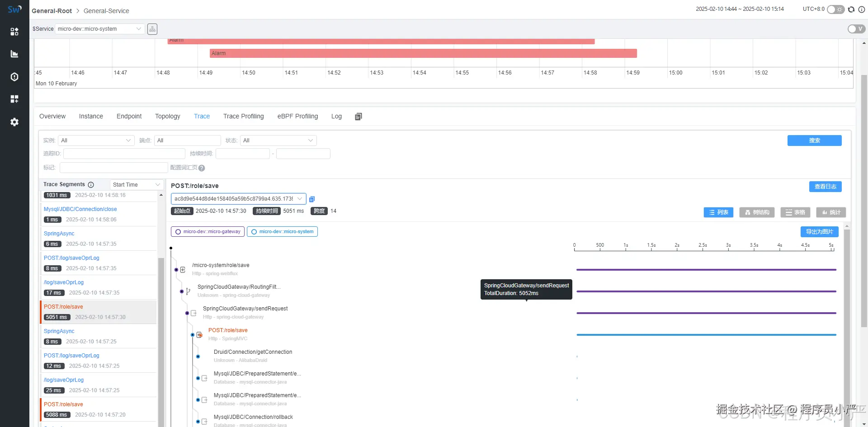Open the settings gear in the sidebar
Screen dimensions: 868x427
pyautogui.click(x=14, y=122)
